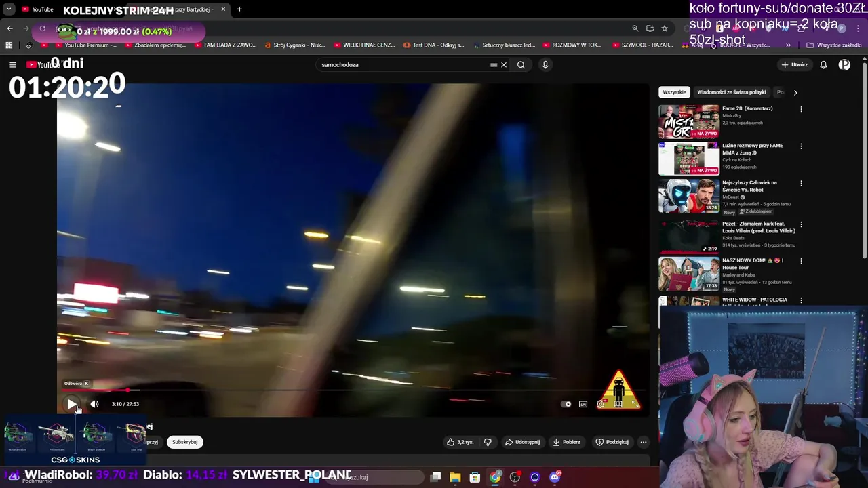
Task: Click the Subskrybuj button
Action: [x=184, y=442]
